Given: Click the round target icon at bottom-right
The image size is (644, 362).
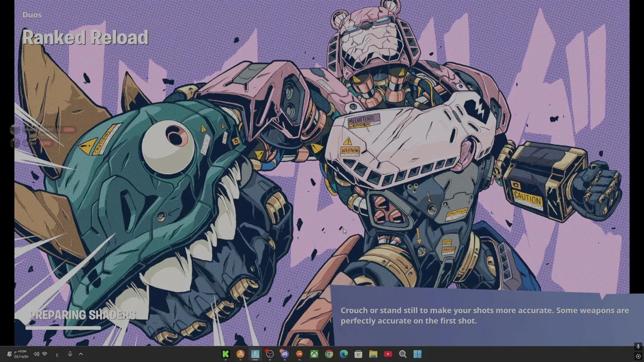Looking at the screenshot, I should (638, 356).
